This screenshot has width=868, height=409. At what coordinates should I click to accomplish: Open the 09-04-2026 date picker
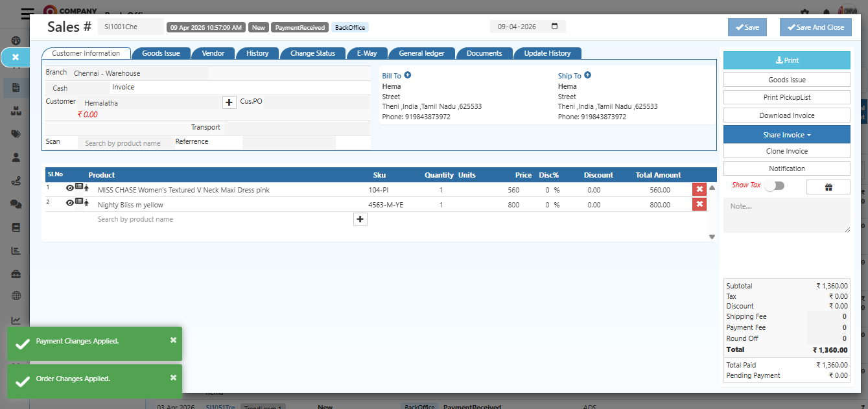tap(554, 27)
